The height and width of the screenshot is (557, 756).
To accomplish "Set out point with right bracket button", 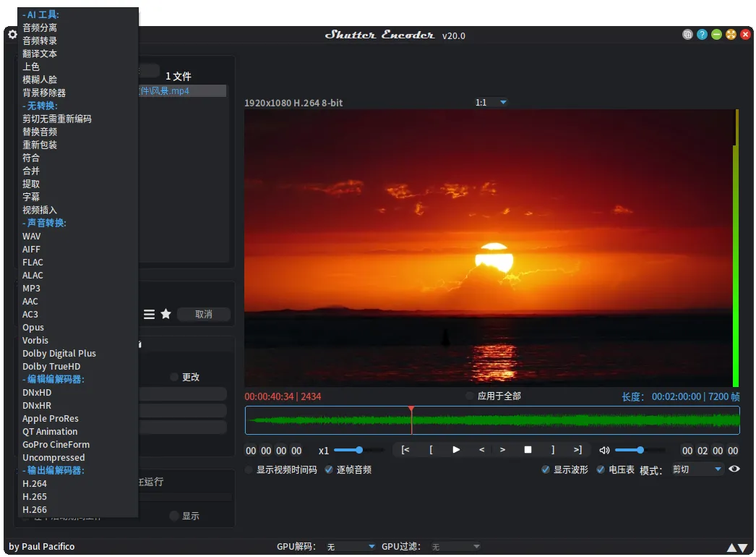I will point(553,450).
